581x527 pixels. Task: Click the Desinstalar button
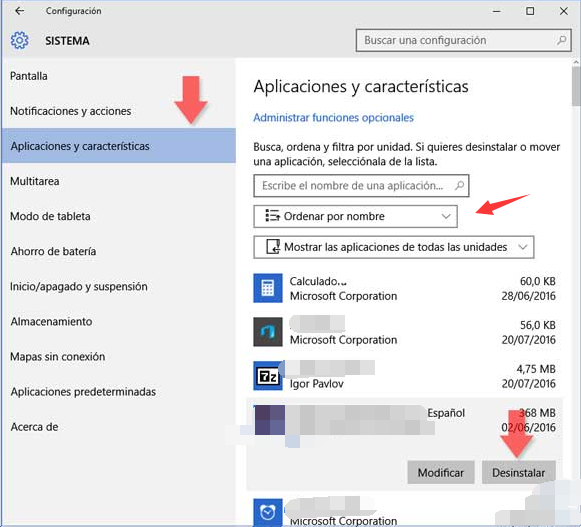point(519,473)
